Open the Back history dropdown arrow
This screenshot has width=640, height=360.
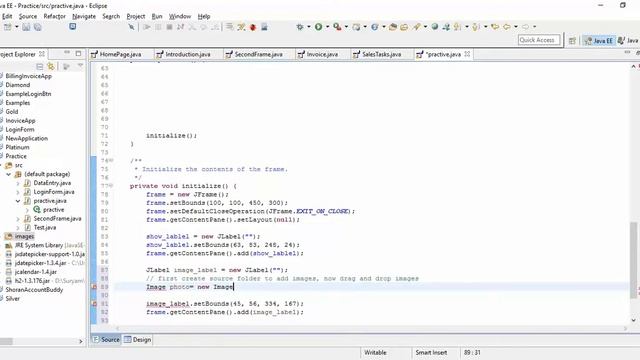(516, 27)
